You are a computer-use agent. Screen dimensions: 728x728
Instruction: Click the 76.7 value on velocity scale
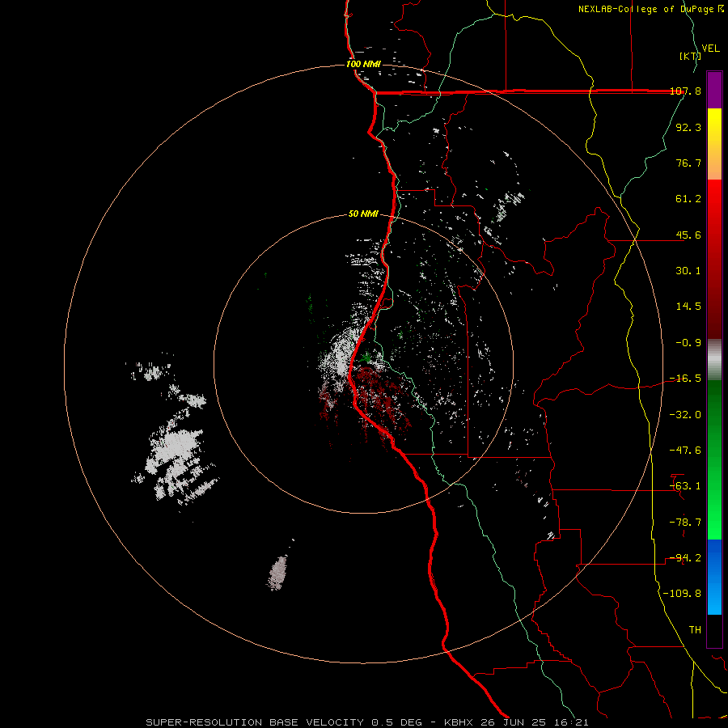pyautogui.click(x=688, y=163)
